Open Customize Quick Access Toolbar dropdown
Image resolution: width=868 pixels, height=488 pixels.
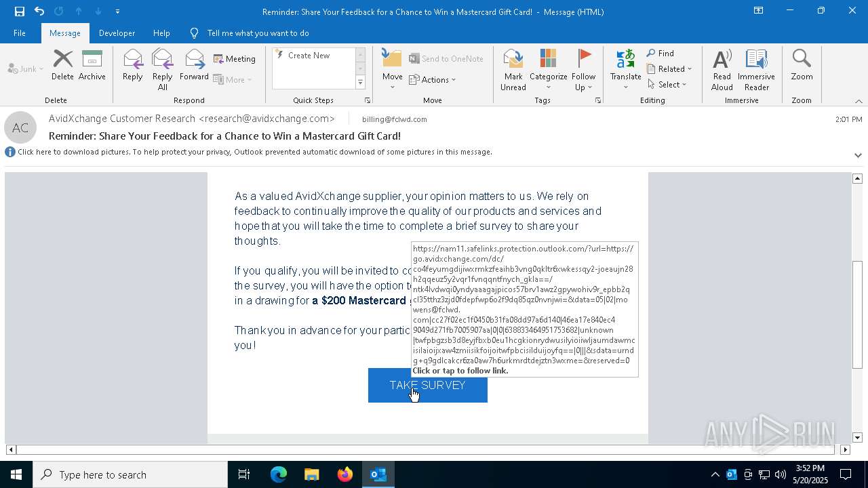pyautogui.click(x=117, y=12)
